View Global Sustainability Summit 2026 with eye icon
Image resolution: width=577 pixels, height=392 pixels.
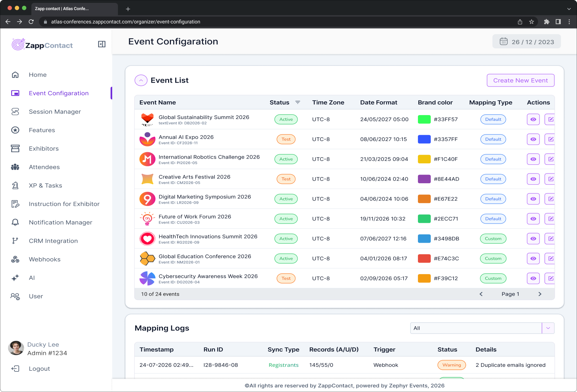tap(533, 119)
